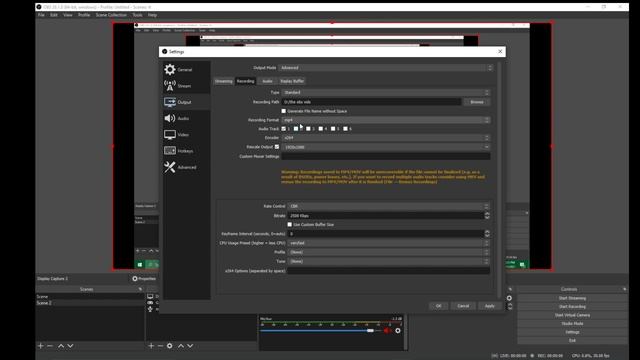Image resolution: width=640 pixels, height=360 pixels.
Task: Uncheck the Rescale Output checkbox
Action: [277, 147]
